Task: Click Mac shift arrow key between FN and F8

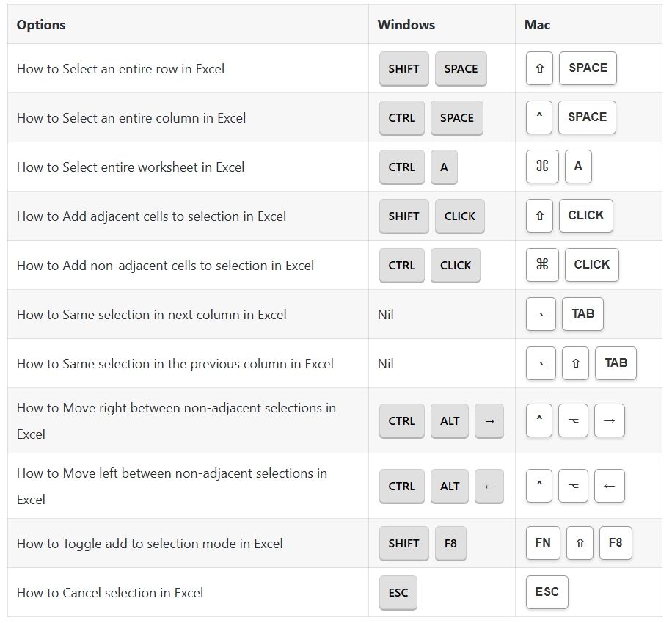Action: coord(580,544)
